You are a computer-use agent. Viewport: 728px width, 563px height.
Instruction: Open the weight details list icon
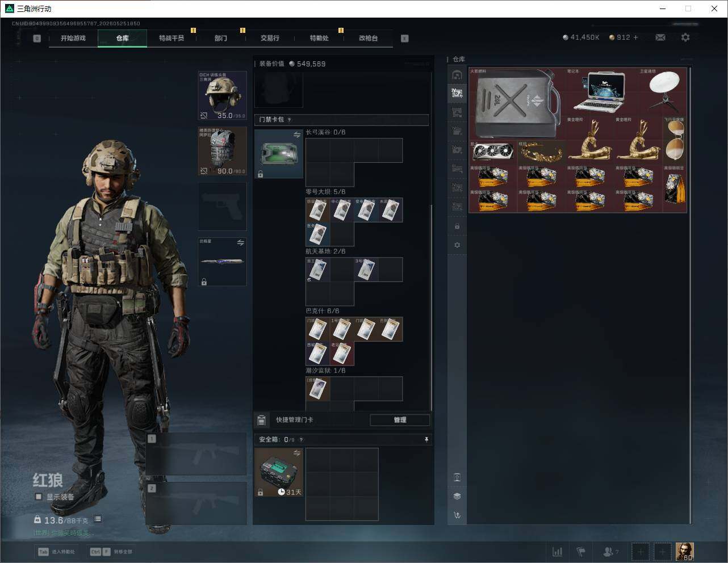click(98, 519)
